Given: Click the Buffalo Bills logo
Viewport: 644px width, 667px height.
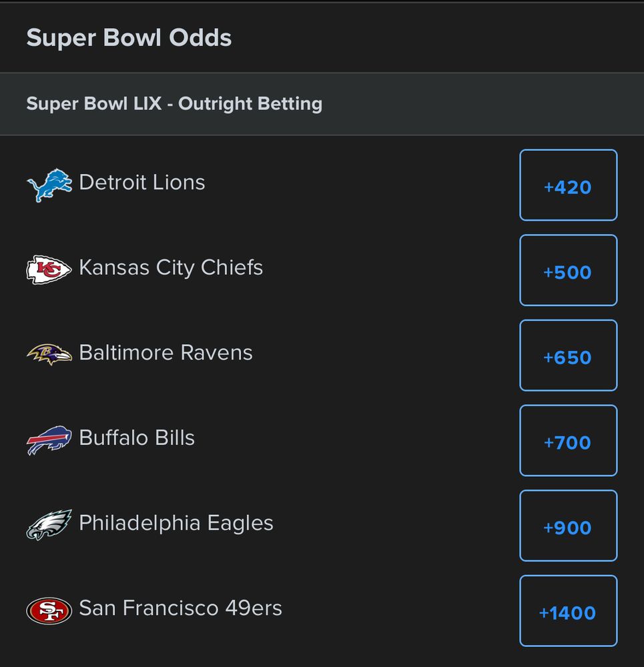Looking at the screenshot, I should [x=49, y=440].
